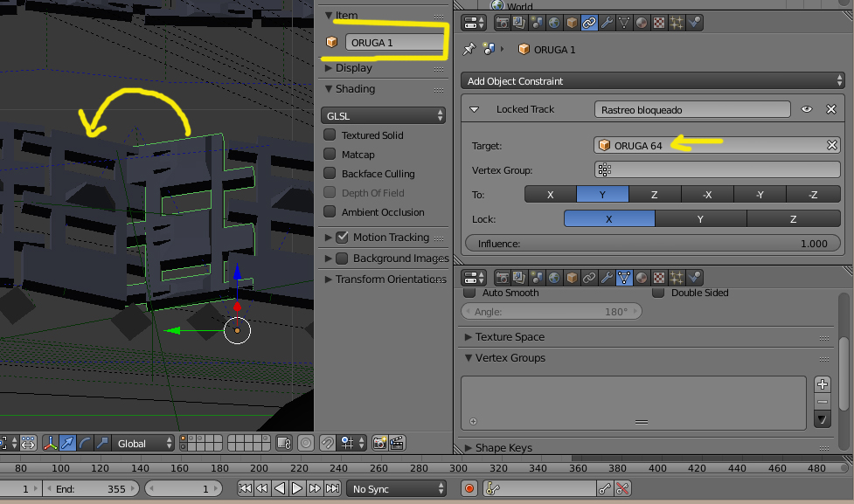This screenshot has height=504, width=854.
Task: Open vertex group specials dark arrow button
Action: [823, 419]
